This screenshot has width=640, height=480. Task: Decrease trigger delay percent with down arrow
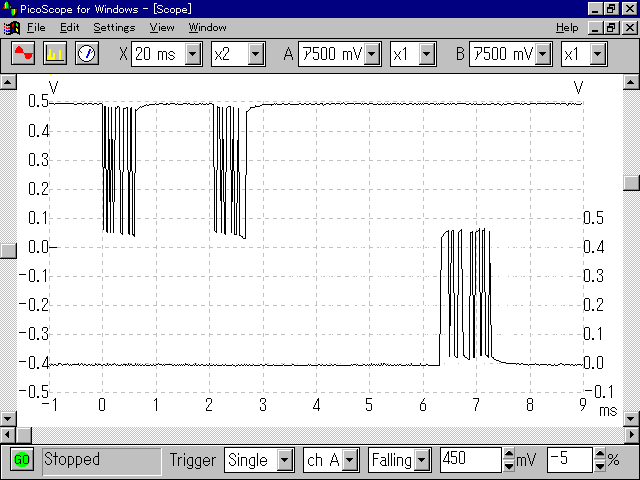pyautogui.click(x=600, y=466)
